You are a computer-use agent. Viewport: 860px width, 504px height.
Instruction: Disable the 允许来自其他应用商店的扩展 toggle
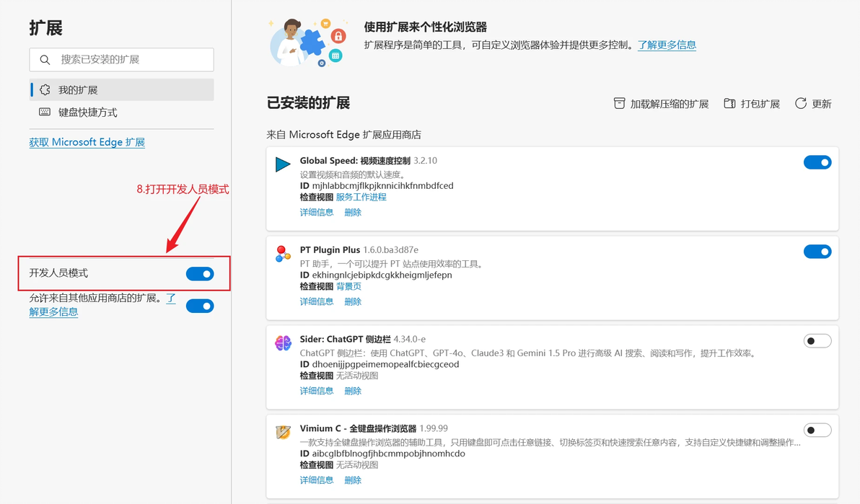pyautogui.click(x=200, y=306)
